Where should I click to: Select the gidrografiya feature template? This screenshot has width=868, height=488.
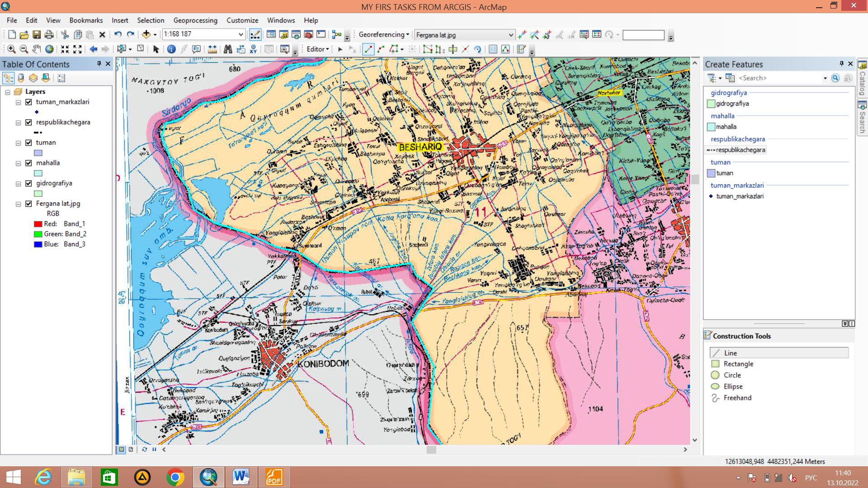(728, 104)
